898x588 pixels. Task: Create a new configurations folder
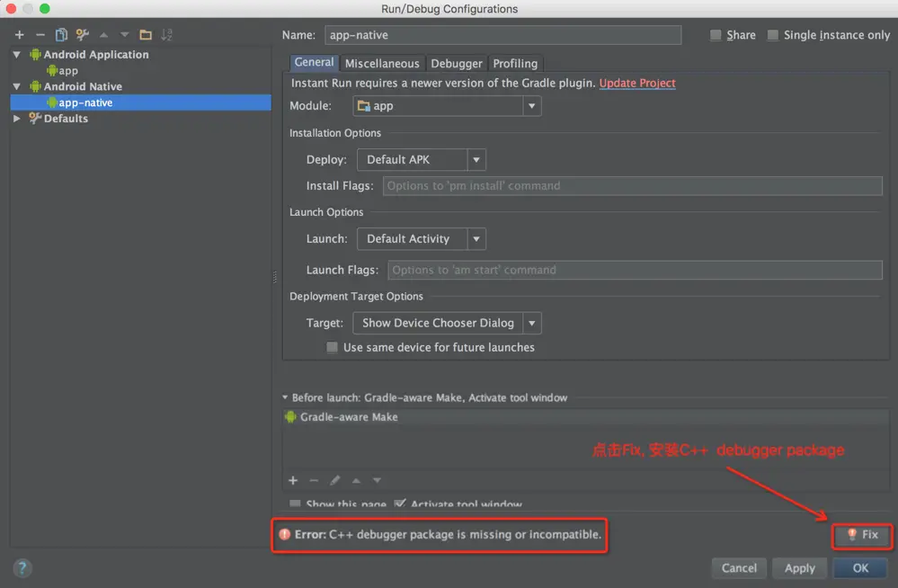(146, 35)
